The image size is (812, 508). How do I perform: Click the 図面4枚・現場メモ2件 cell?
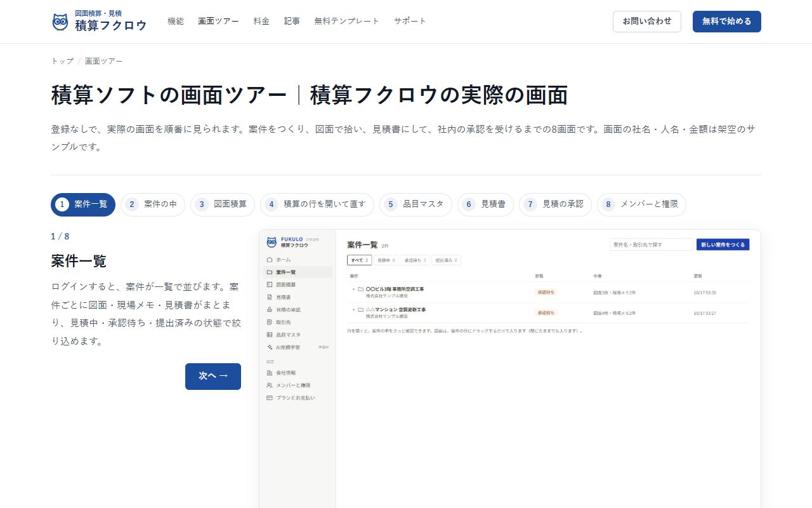(x=614, y=314)
